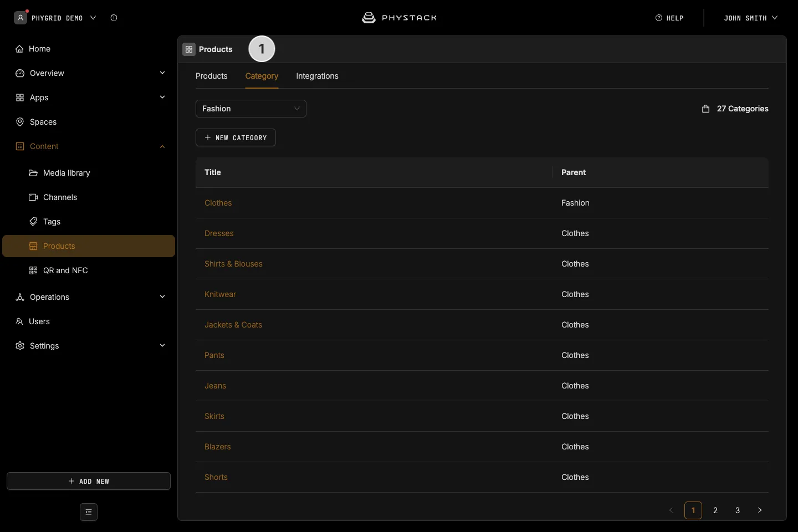The image size is (798, 532).
Task: Collapse the Content section chevron
Action: pos(162,146)
